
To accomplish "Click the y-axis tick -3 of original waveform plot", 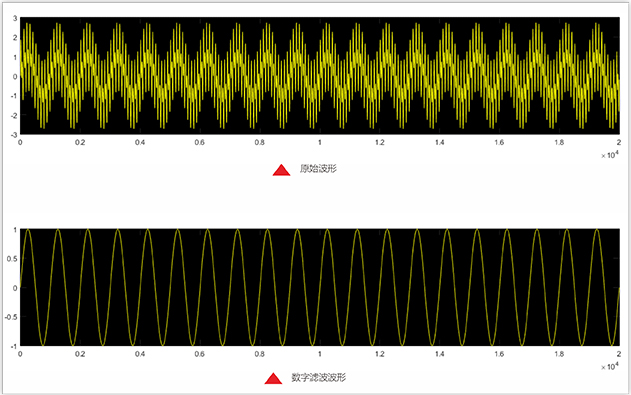I will point(14,134).
